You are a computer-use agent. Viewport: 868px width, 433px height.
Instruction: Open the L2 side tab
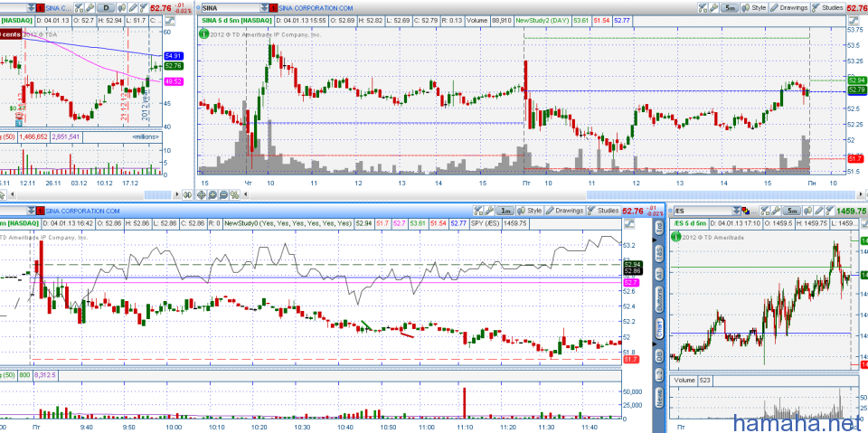[659, 376]
